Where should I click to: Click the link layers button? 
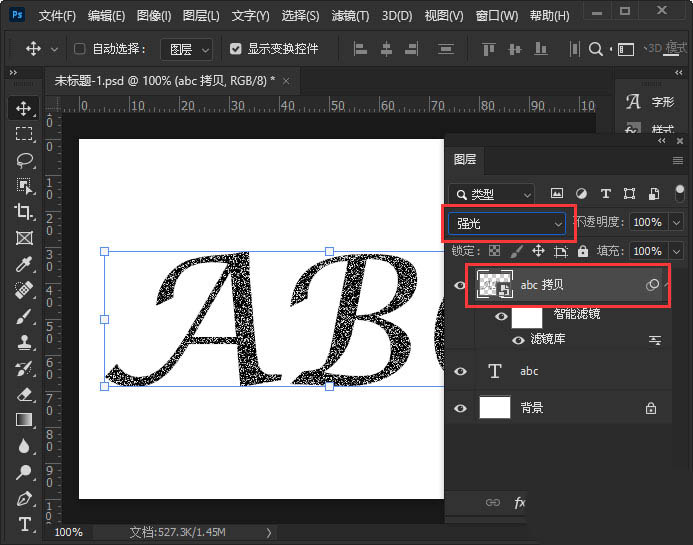pyautogui.click(x=493, y=503)
